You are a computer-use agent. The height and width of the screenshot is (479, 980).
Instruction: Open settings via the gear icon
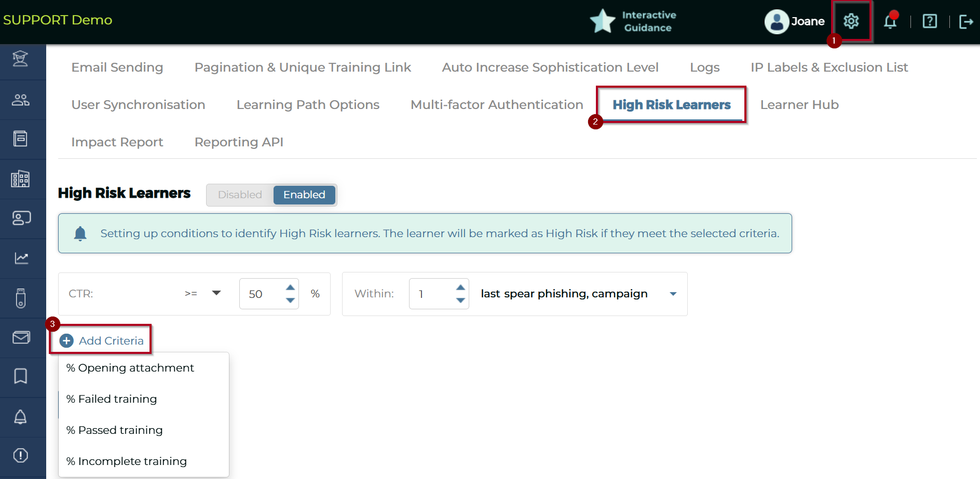tap(851, 21)
